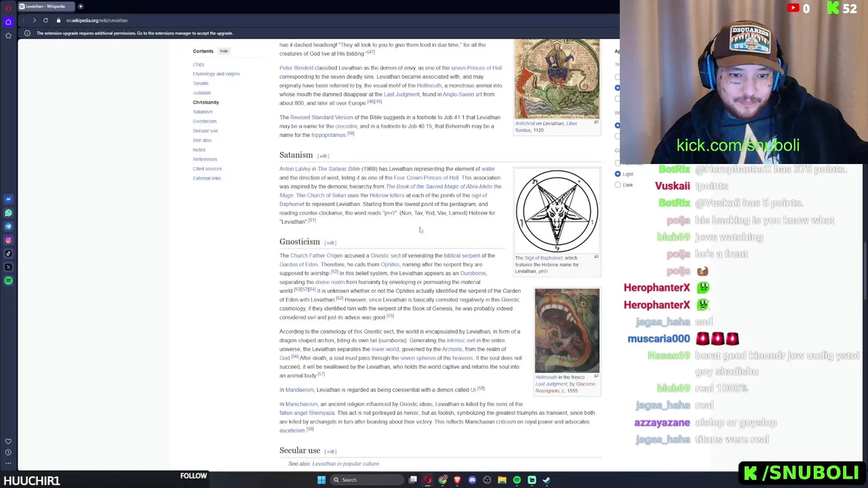The height and width of the screenshot is (488, 868).
Task: Open the Opera menu logo icon
Action: coord(8,7)
